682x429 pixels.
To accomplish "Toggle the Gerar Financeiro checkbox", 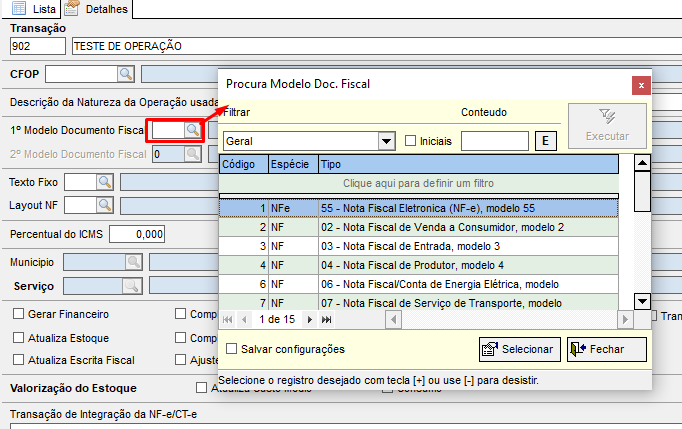I will coord(18,314).
